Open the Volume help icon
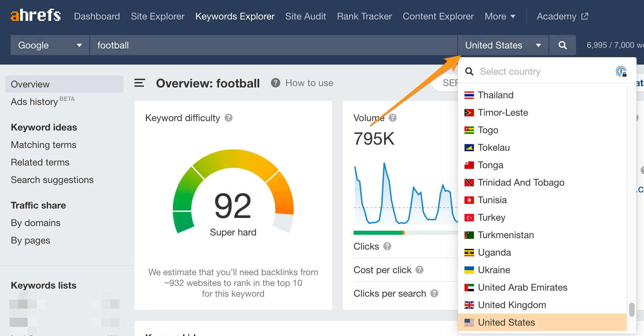This screenshot has width=644, height=336. (x=393, y=118)
